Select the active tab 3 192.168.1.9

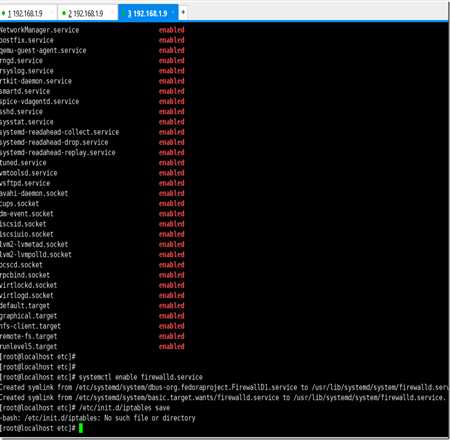pyautogui.click(x=148, y=13)
